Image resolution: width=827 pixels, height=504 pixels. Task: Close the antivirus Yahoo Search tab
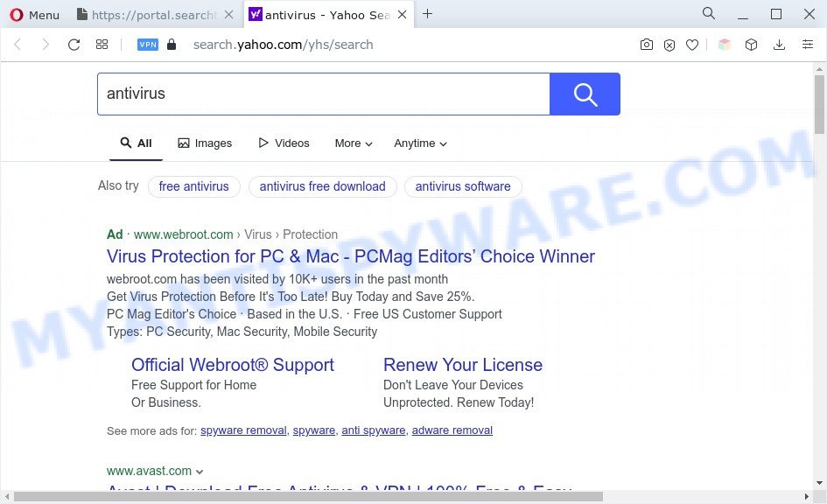click(402, 15)
